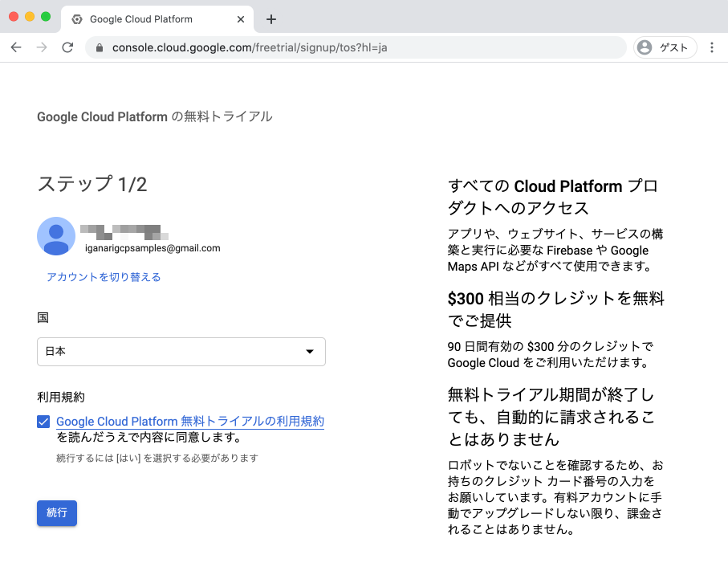The height and width of the screenshot is (567, 728).
Task: Click the 無料トライアル期間が終了しても heading
Action: [551, 417]
